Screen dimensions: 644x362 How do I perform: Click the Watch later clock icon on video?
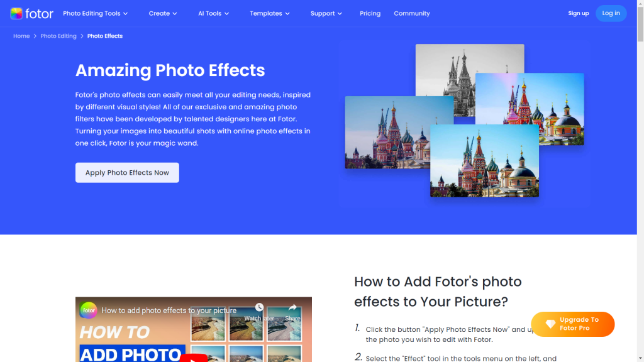(x=259, y=308)
